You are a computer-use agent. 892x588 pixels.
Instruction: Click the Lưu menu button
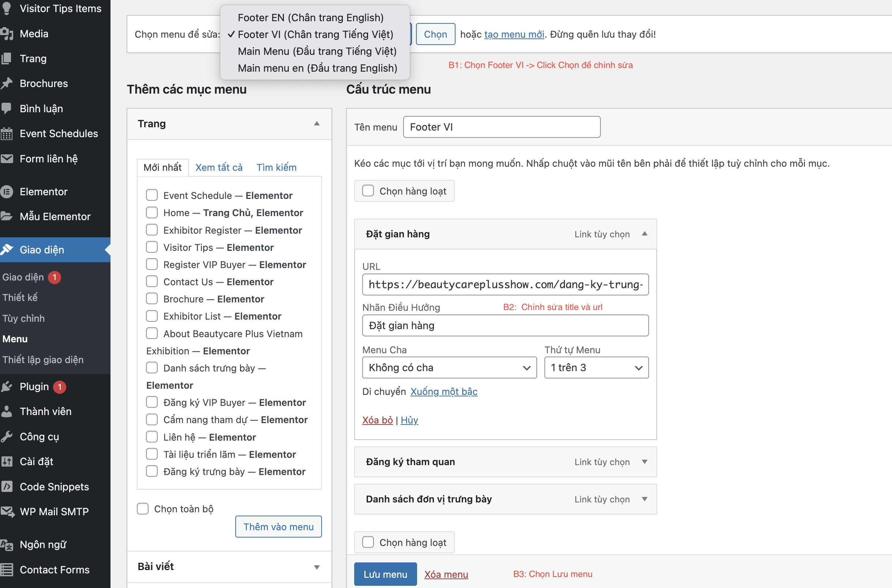tap(385, 574)
